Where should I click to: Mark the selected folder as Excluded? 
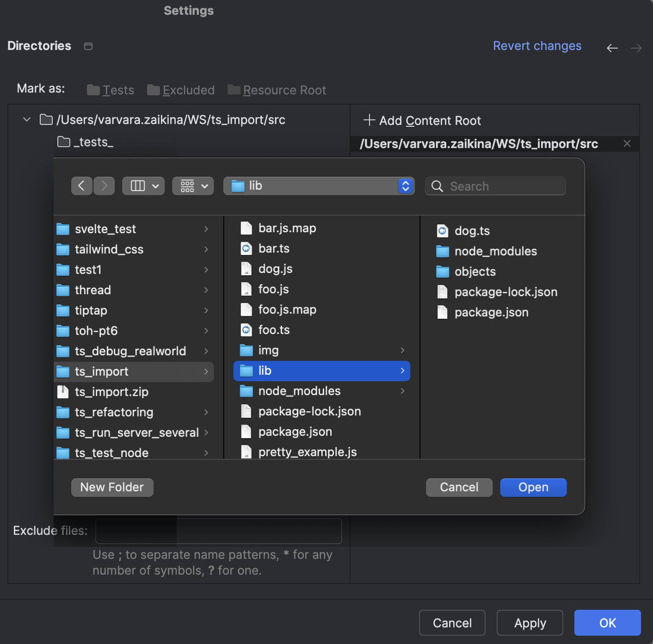(180, 90)
